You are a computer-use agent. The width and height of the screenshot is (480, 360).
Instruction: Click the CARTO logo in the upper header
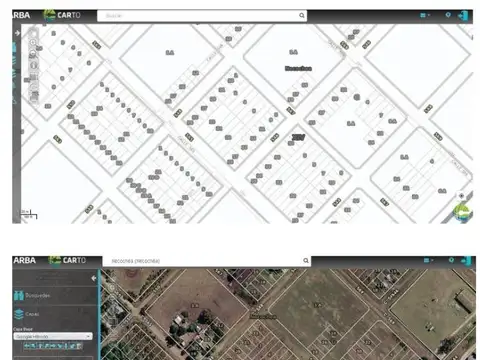(62, 15)
